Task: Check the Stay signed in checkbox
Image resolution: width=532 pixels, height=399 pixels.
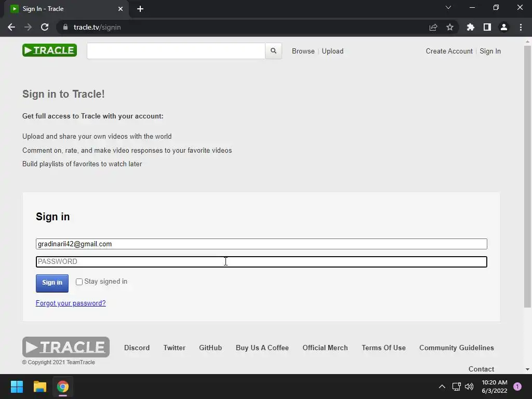Action: pos(79,282)
